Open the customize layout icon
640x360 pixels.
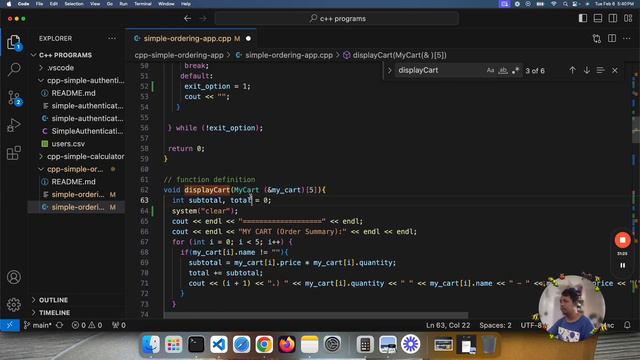click(x=628, y=18)
